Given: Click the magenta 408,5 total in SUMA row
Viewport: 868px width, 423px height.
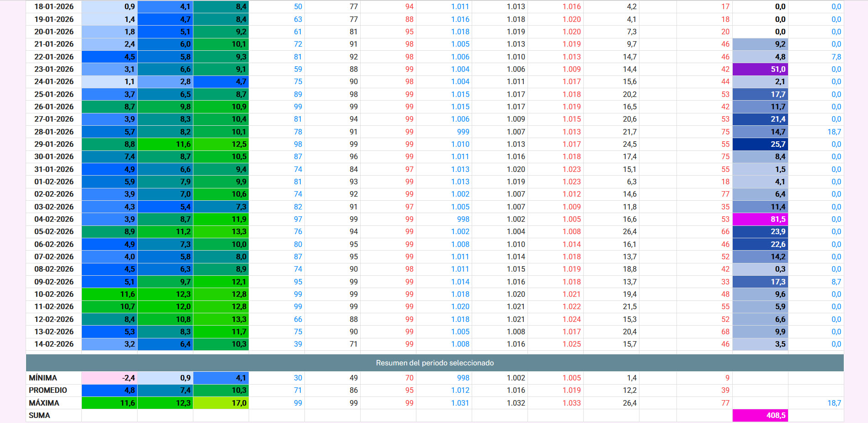Looking at the screenshot, I should click(760, 415).
